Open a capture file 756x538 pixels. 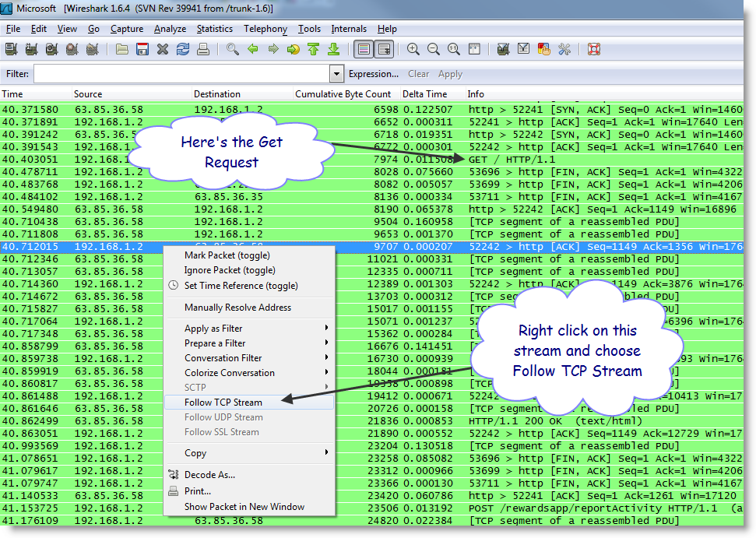pyautogui.click(x=122, y=49)
